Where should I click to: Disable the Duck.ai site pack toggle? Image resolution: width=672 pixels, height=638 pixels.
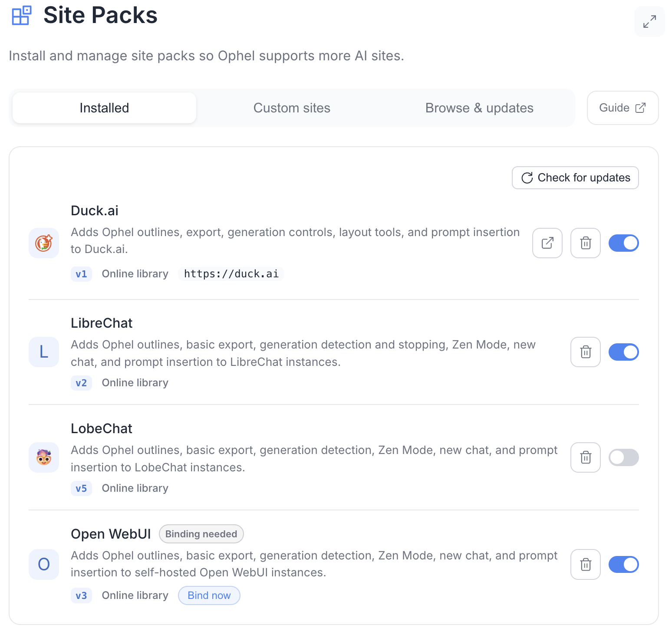(x=623, y=243)
